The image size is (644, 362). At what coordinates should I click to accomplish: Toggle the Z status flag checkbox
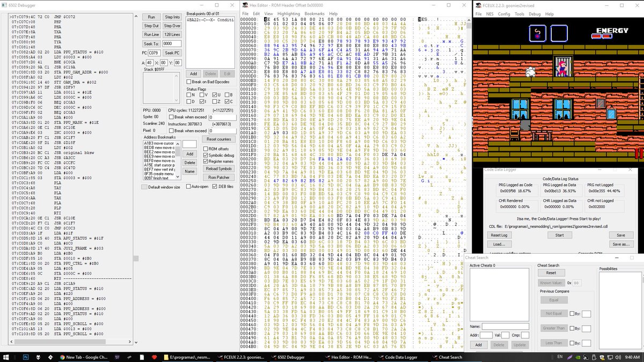click(216, 101)
